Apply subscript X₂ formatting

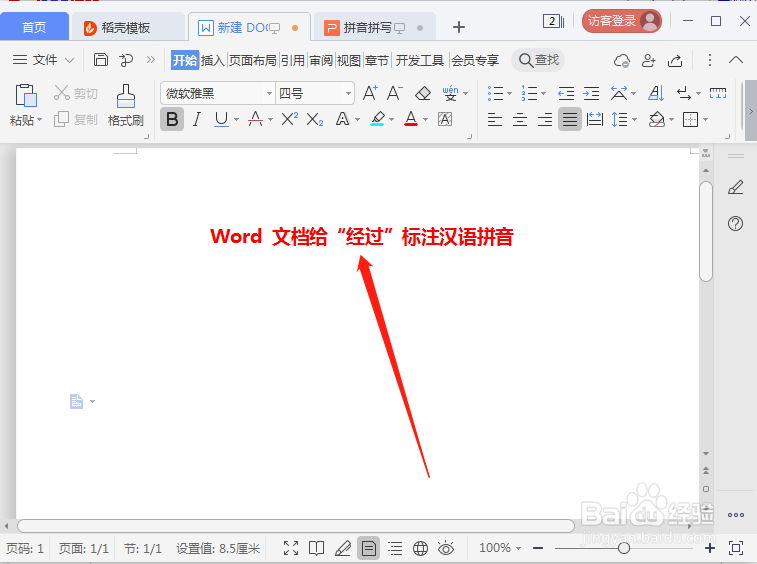pos(314,119)
